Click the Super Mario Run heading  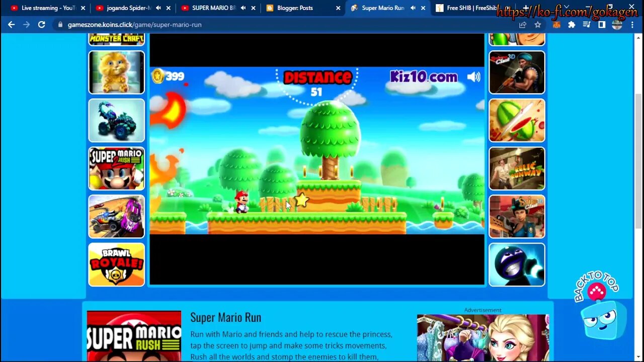point(225,317)
